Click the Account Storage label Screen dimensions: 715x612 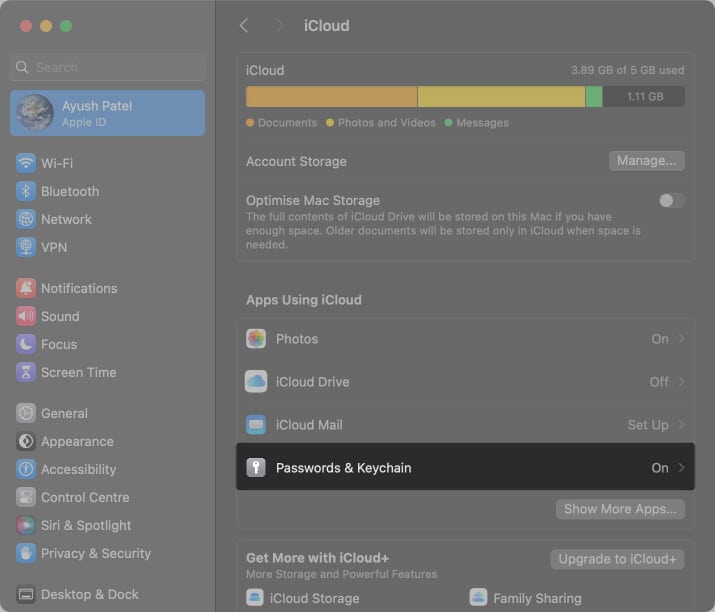point(296,161)
